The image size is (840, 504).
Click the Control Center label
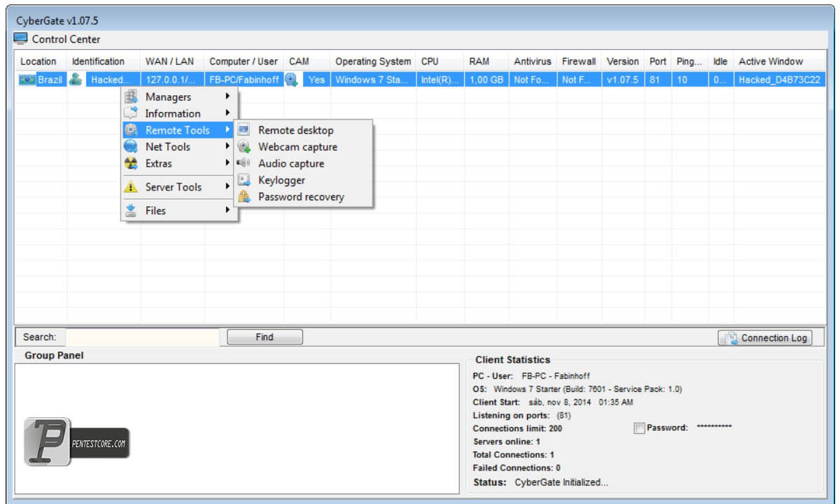pos(66,39)
